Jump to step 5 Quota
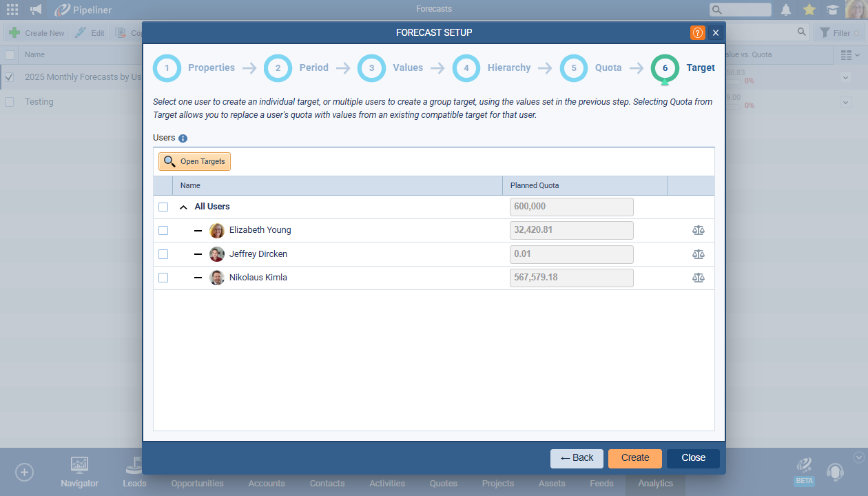The height and width of the screenshot is (496, 868). [574, 68]
